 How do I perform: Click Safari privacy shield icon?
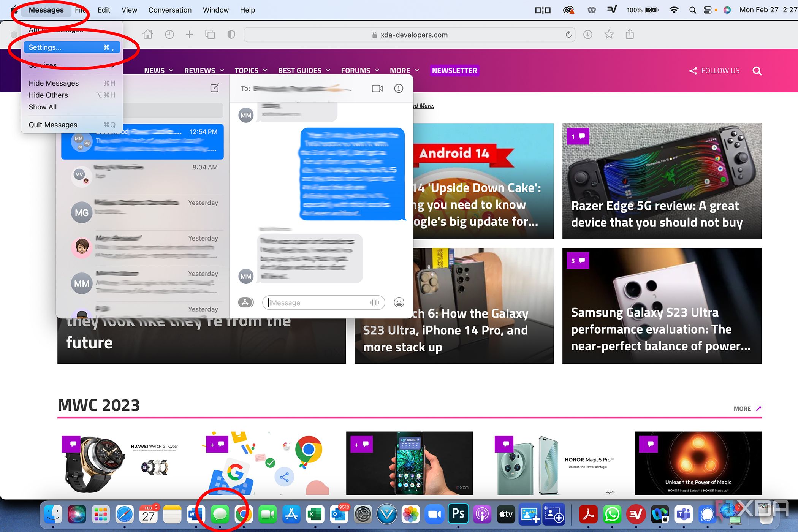coord(231,35)
